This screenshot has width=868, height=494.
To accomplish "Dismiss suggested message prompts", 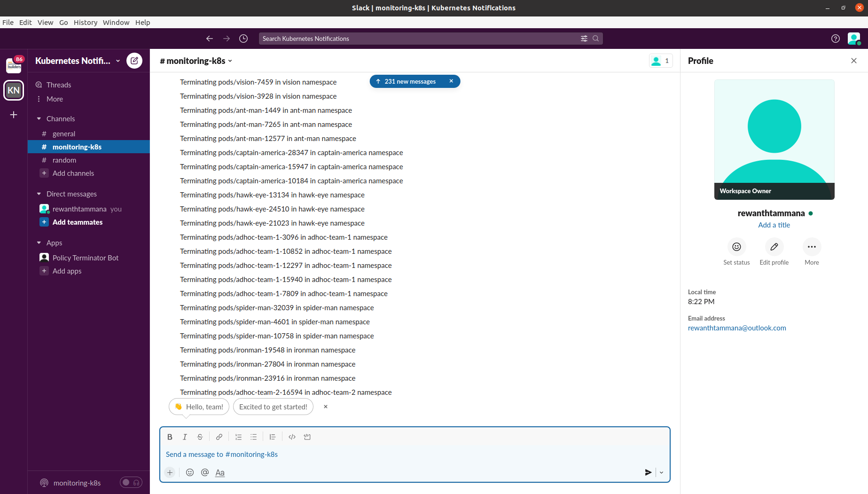I will pos(326,407).
